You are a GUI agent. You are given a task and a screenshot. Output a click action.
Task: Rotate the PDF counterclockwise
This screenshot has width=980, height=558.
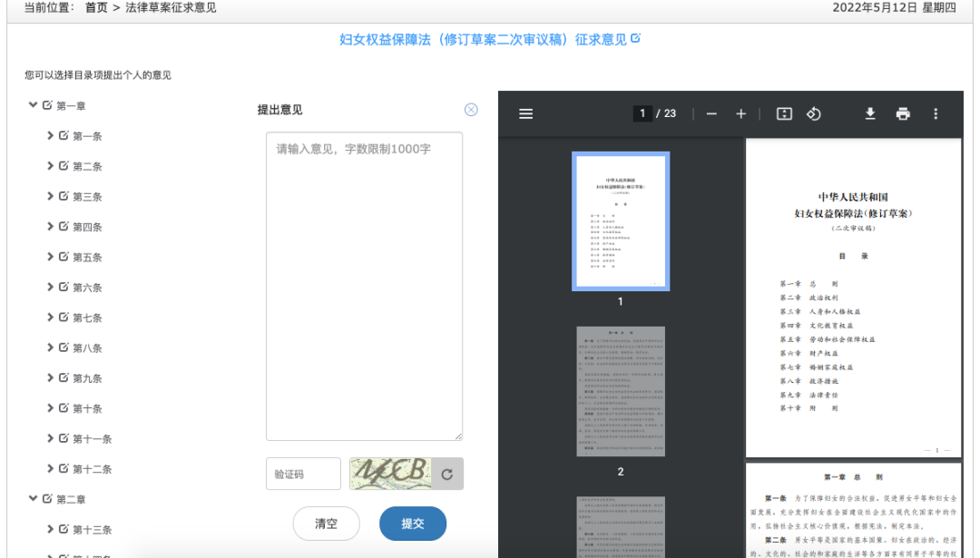tap(814, 113)
